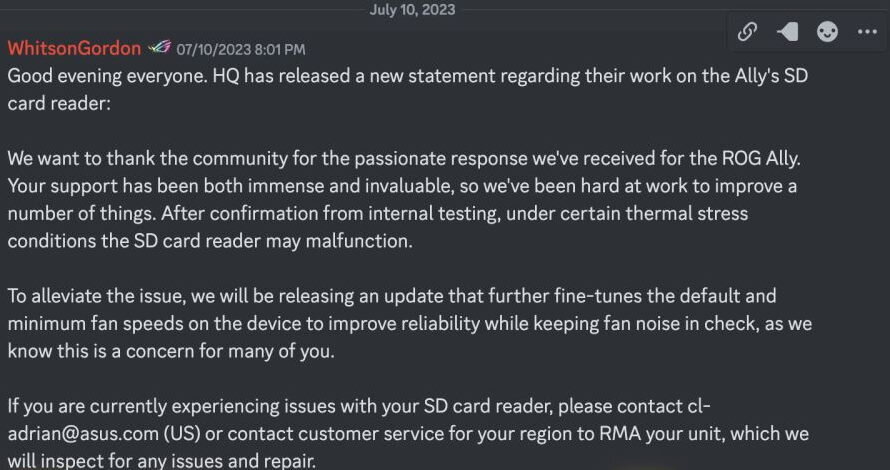Image resolution: width=890 pixels, height=470 pixels.
Task: Open WhitsonGordon's user profile from the username
Action: pos(74,48)
